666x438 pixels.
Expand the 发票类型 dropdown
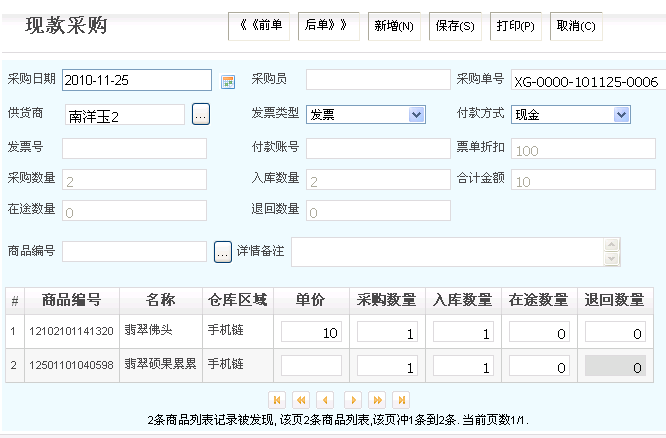(x=416, y=115)
